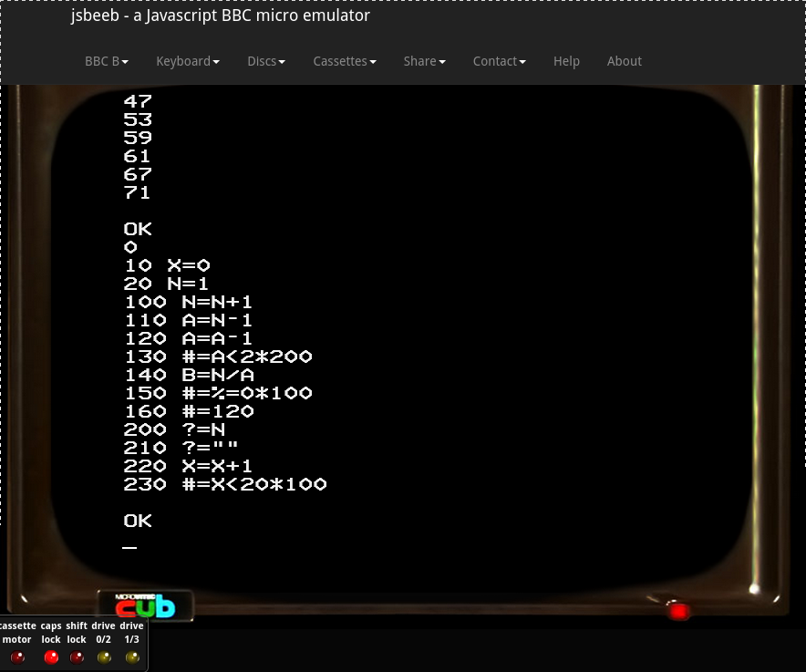The height and width of the screenshot is (672, 806).
Task: Expand the Keyboard menu
Action: (188, 61)
